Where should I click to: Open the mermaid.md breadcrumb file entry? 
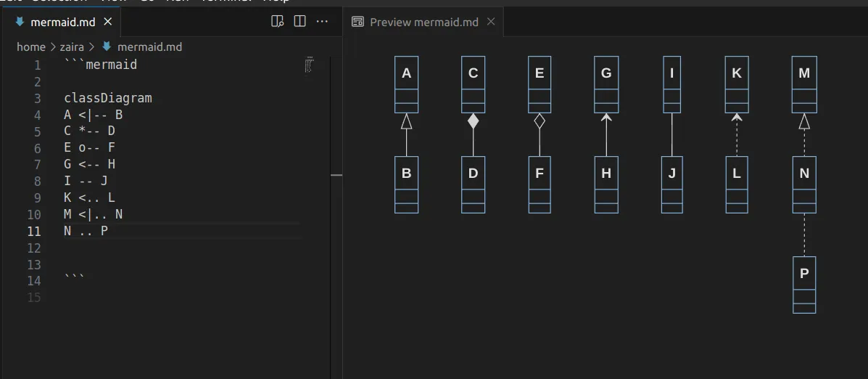click(x=149, y=46)
